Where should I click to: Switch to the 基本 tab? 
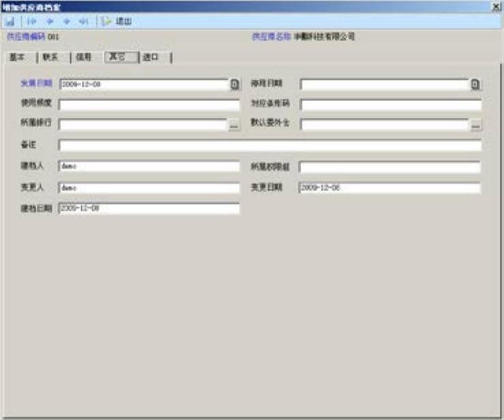[x=17, y=57]
